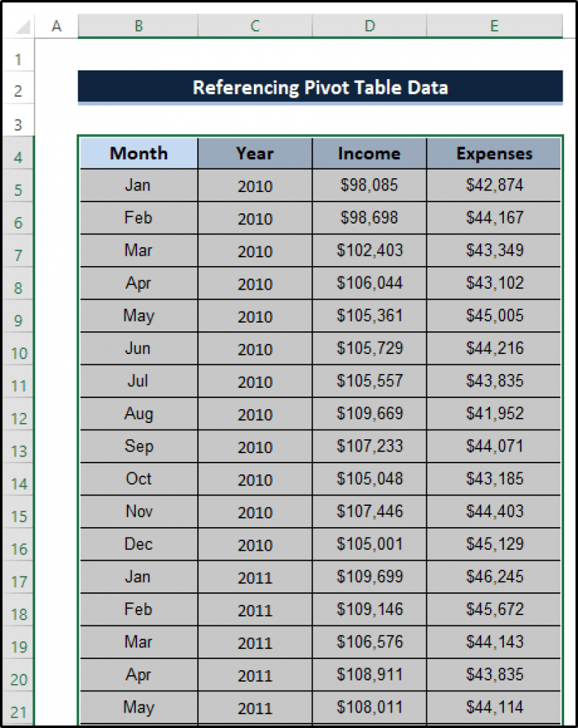Select the entire row 4
The image size is (578, 728).
click(18, 156)
